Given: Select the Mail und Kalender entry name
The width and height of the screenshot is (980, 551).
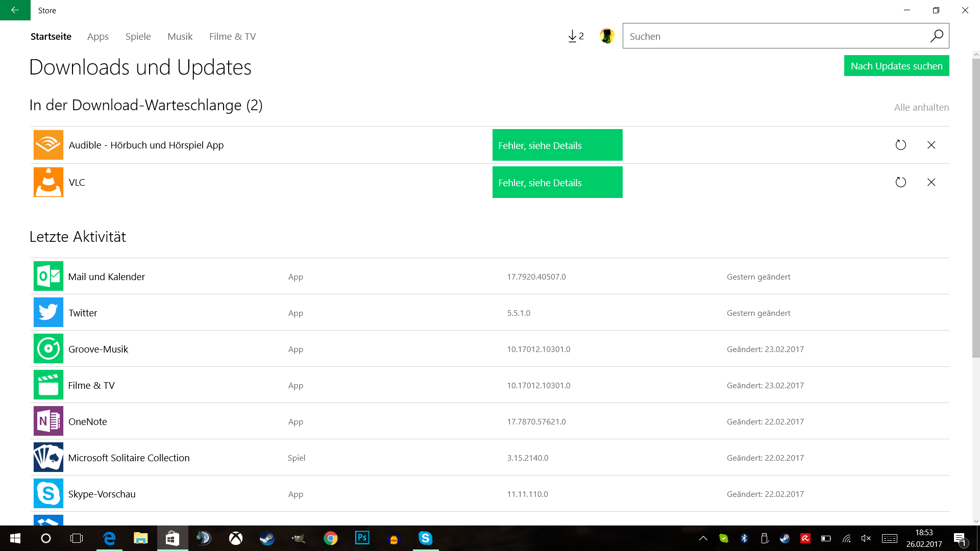Looking at the screenshot, I should (x=107, y=277).
